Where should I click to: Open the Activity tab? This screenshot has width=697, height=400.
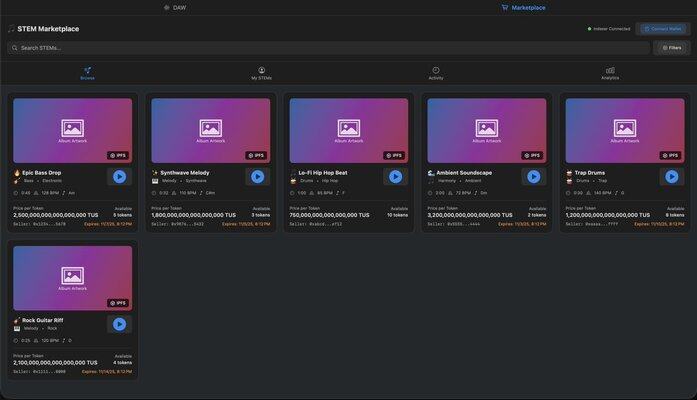(436, 73)
